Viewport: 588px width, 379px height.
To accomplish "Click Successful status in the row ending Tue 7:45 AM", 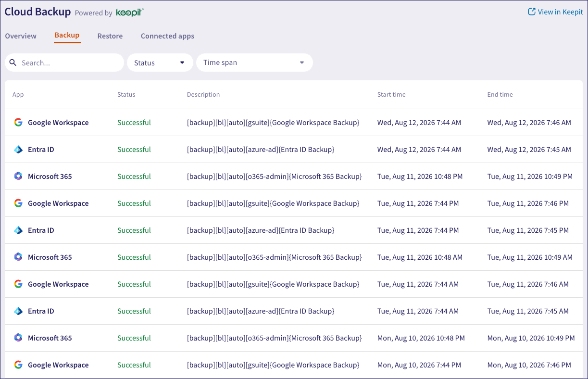I will (134, 311).
